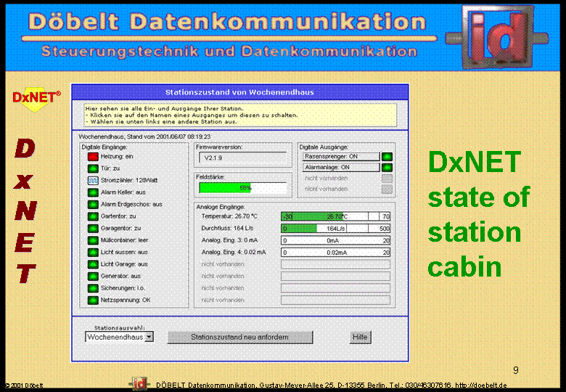Click the Müllcontainer green indicator
The image size is (566, 392).
(93, 240)
